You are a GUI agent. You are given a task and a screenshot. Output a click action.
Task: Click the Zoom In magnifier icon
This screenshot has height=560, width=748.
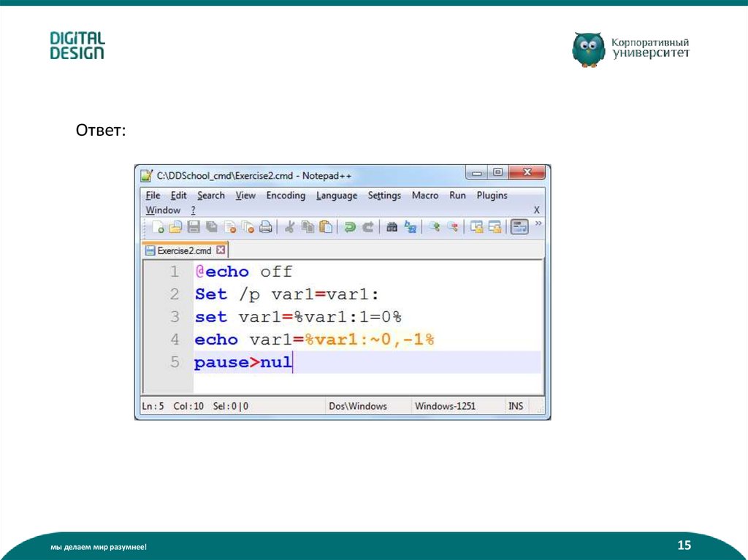tap(435, 227)
